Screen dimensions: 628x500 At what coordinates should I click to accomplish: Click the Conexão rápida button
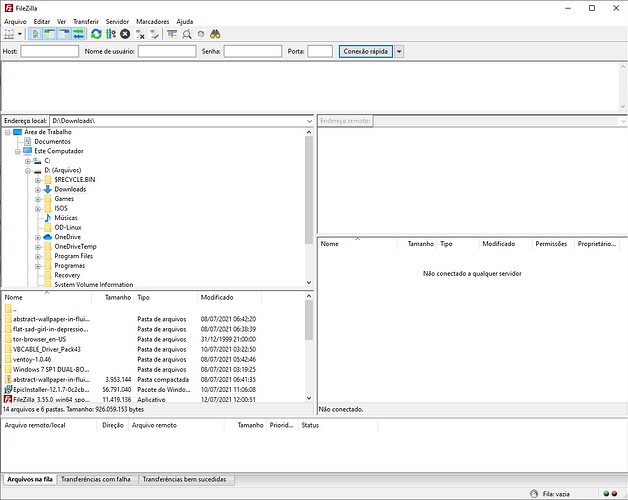click(x=366, y=51)
